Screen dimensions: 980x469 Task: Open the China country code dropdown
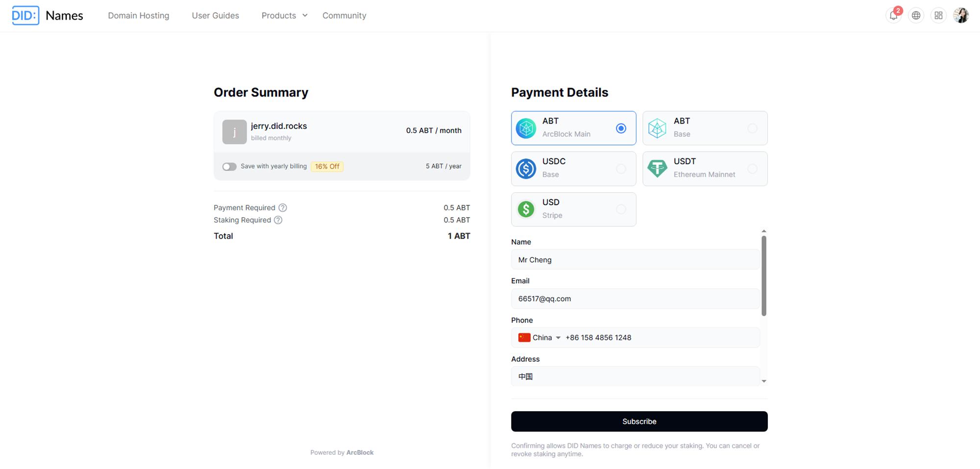point(539,338)
